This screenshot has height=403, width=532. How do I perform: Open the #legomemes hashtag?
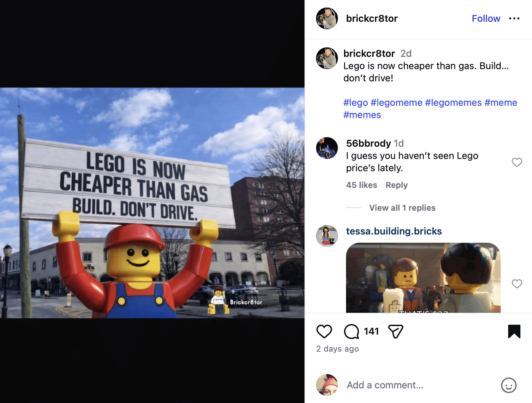coord(453,102)
